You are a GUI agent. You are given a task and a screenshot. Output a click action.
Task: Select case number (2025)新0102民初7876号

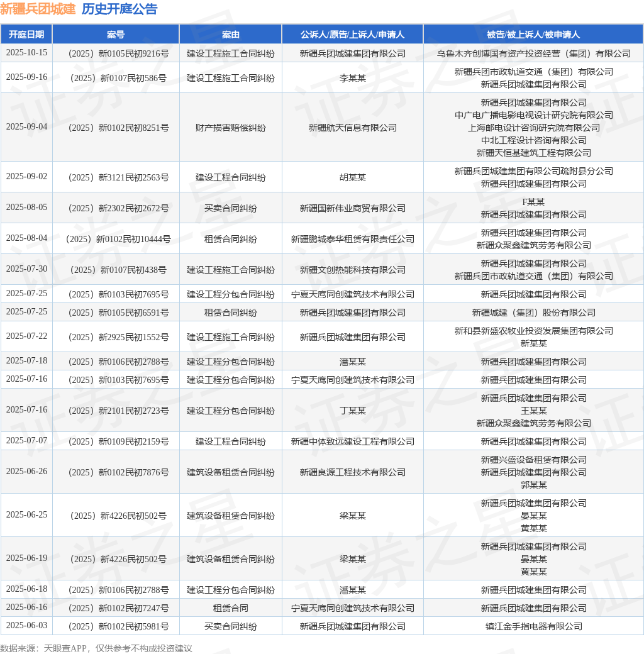point(118,472)
